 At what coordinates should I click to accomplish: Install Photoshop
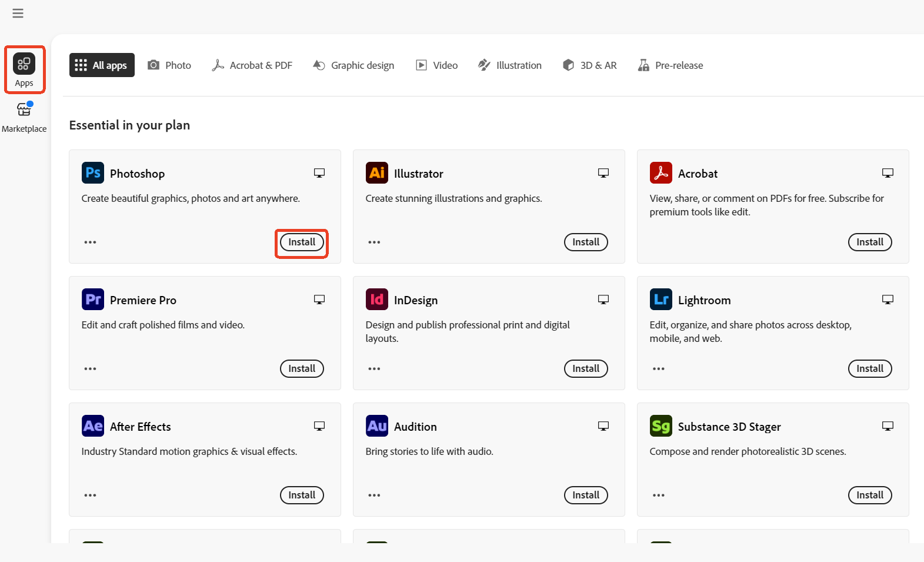(x=302, y=242)
